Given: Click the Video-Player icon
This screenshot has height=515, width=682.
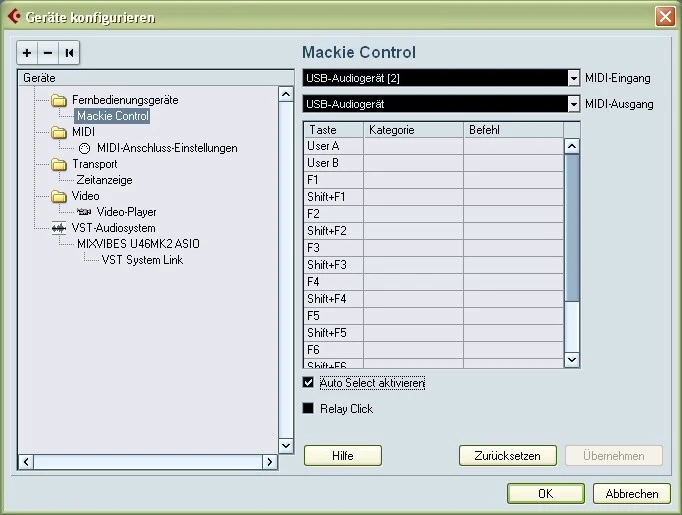Looking at the screenshot, I should click(x=84, y=212).
